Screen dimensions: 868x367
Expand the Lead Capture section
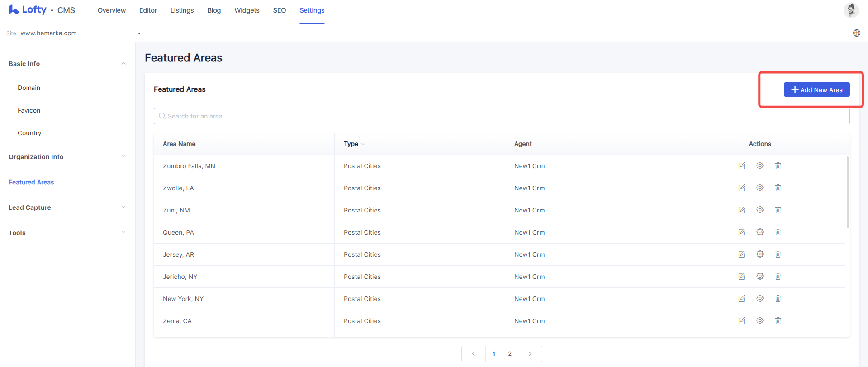pyautogui.click(x=67, y=207)
